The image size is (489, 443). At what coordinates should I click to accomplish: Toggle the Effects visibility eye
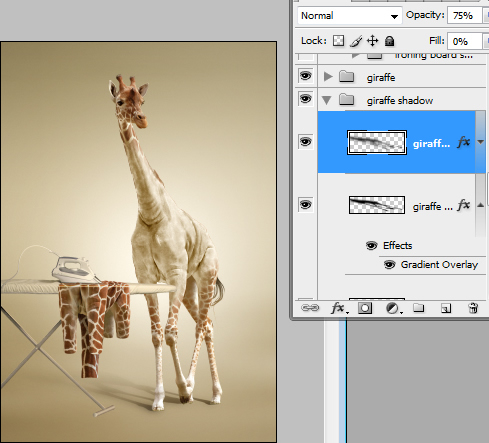pyautogui.click(x=371, y=246)
